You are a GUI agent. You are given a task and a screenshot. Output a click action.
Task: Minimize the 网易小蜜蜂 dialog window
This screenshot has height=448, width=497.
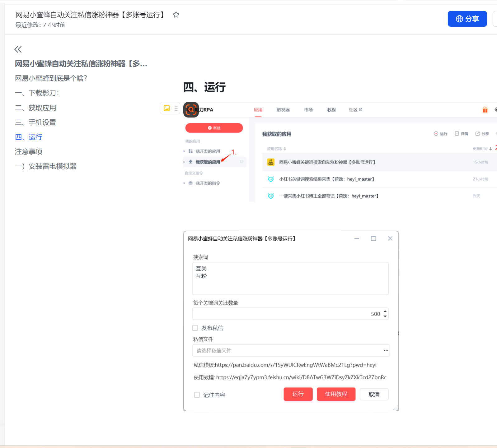(357, 238)
